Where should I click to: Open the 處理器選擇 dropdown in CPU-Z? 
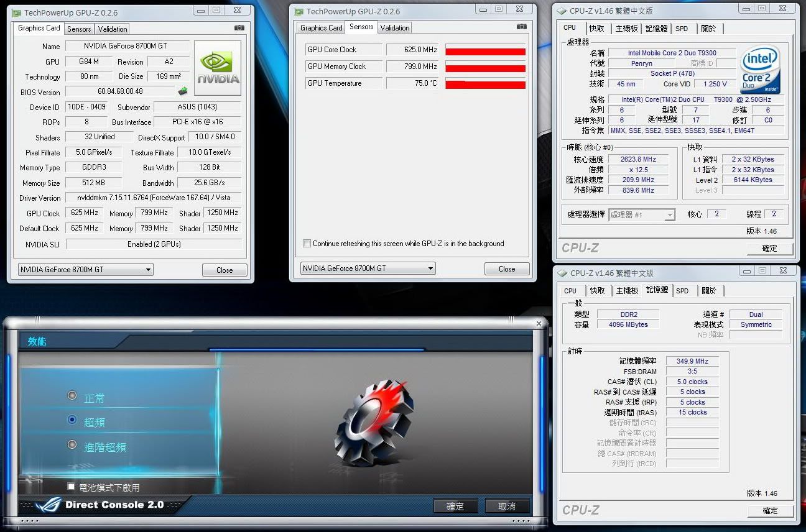pyautogui.click(x=641, y=214)
